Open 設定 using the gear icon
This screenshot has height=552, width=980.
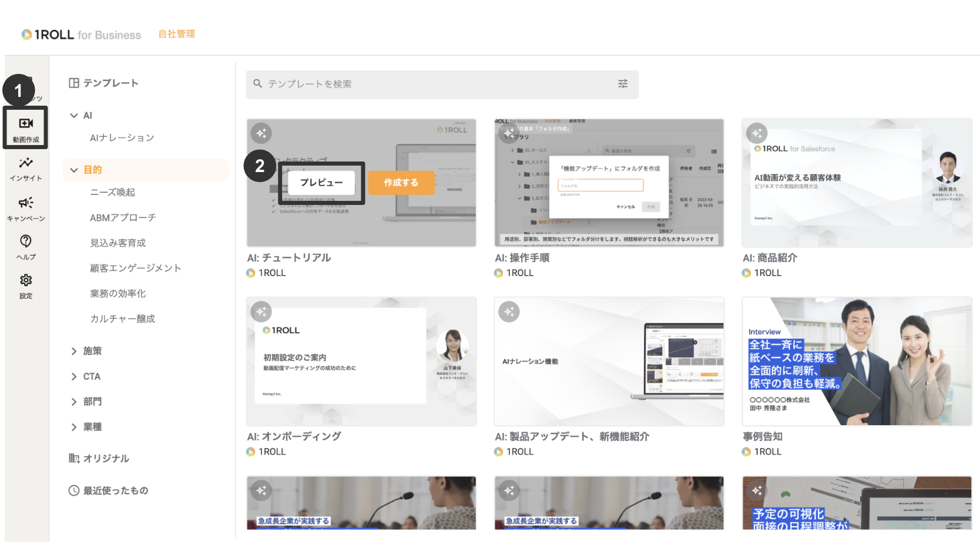25,281
